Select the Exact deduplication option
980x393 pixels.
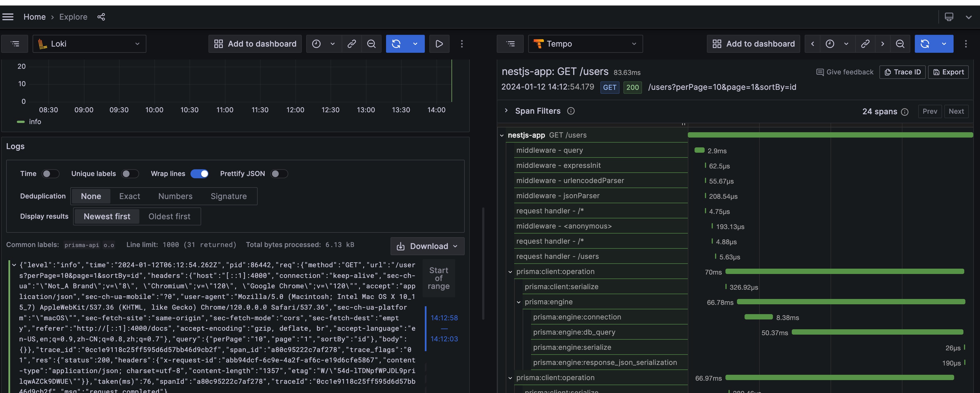point(129,196)
